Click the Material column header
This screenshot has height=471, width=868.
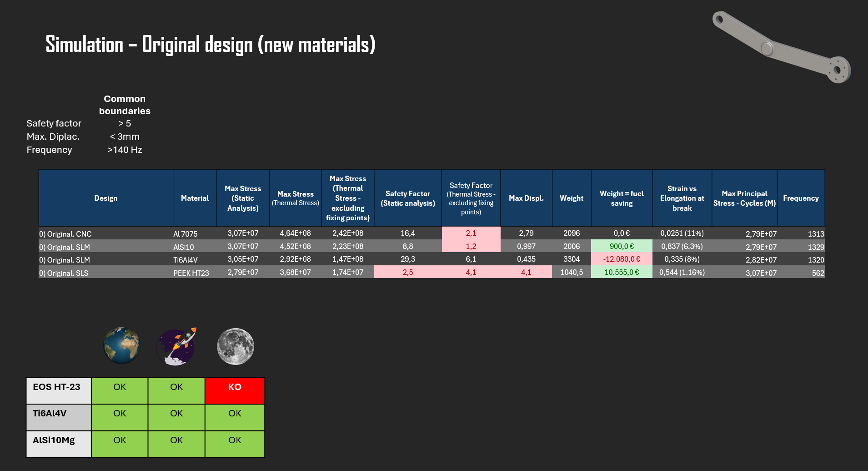[x=195, y=198]
